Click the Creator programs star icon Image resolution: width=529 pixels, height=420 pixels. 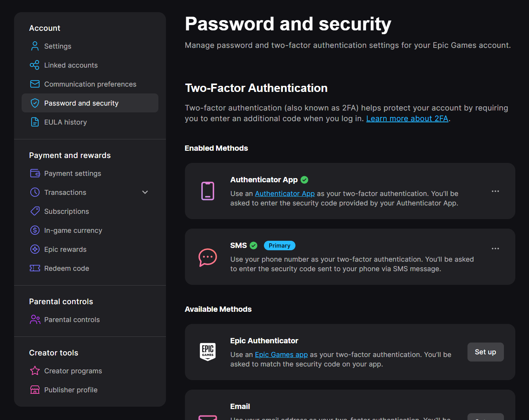click(x=35, y=371)
